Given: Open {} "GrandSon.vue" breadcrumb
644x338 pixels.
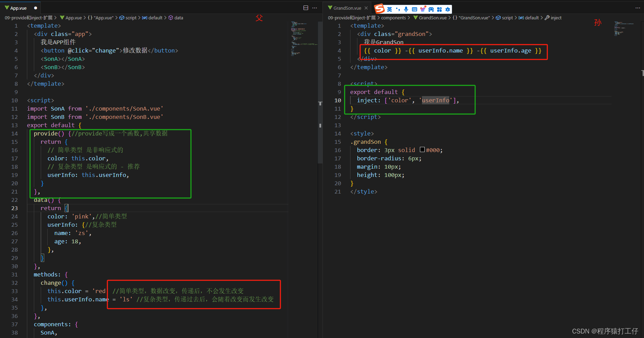Looking at the screenshot, I should coord(471,18).
